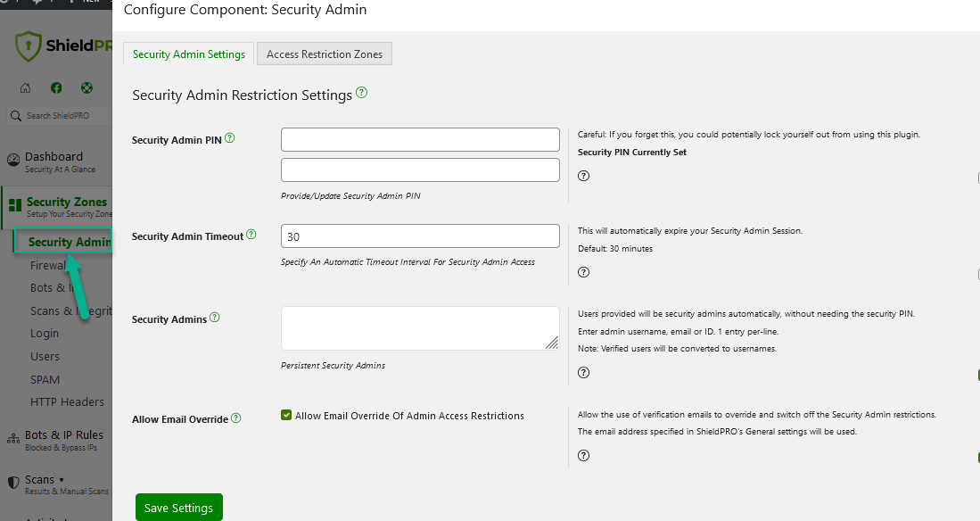Open the SPAM settings section
Screen dimensions: 980x521
coord(46,379)
